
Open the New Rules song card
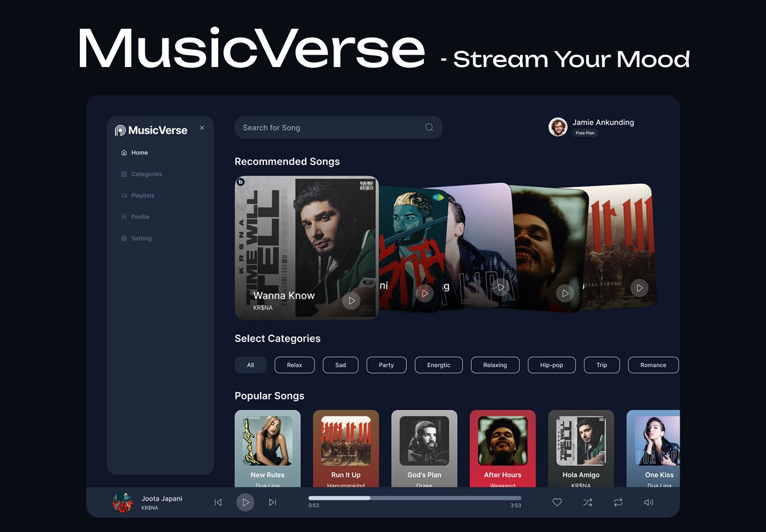[268, 448]
